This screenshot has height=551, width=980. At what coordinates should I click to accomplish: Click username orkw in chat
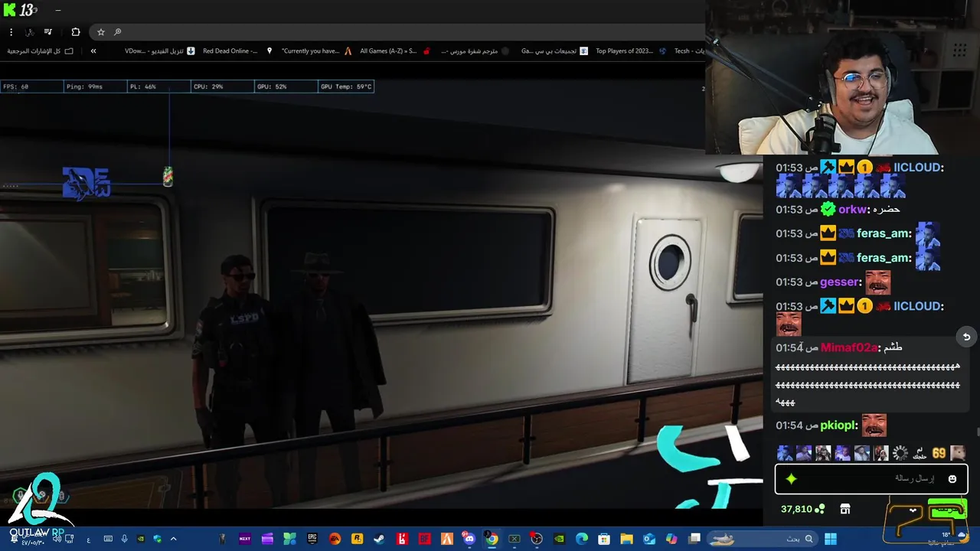854,209
